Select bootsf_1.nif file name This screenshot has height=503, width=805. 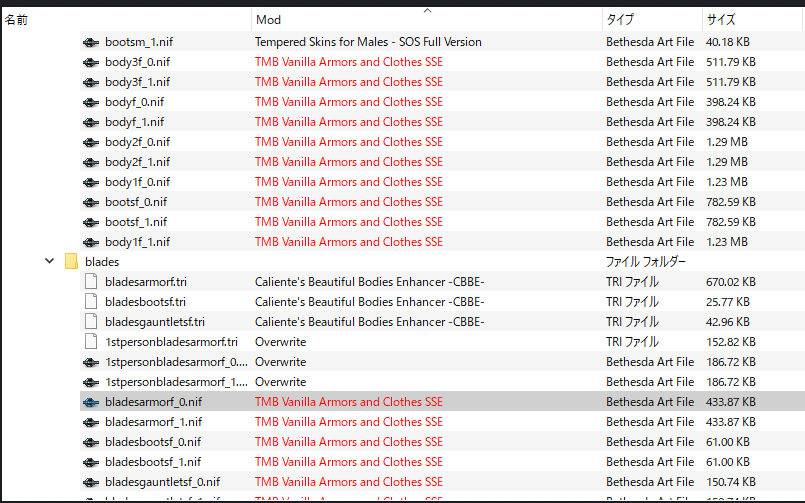pyautogui.click(x=136, y=222)
